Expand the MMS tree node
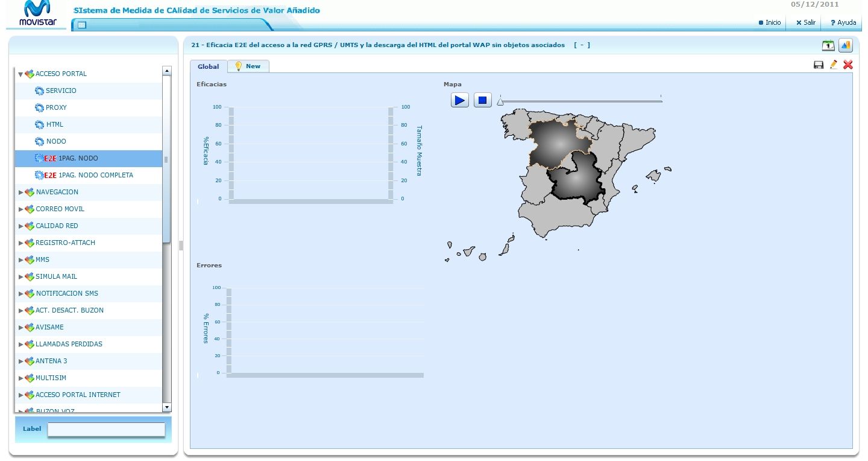The image size is (868, 461). click(x=20, y=260)
